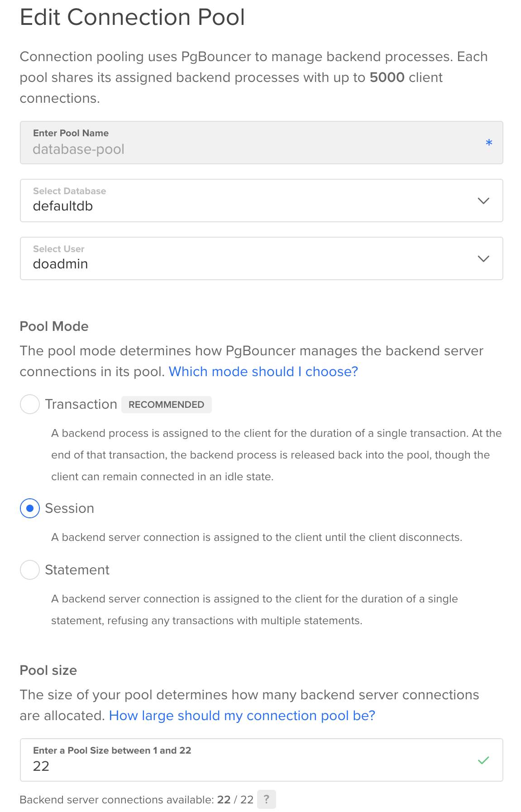
Task: Click the selected Session radio button
Action: [x=29, y=509]
